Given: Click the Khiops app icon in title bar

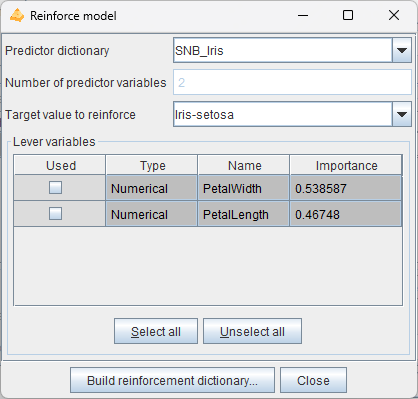Looking at the screenshot, I should click(17, 15).
